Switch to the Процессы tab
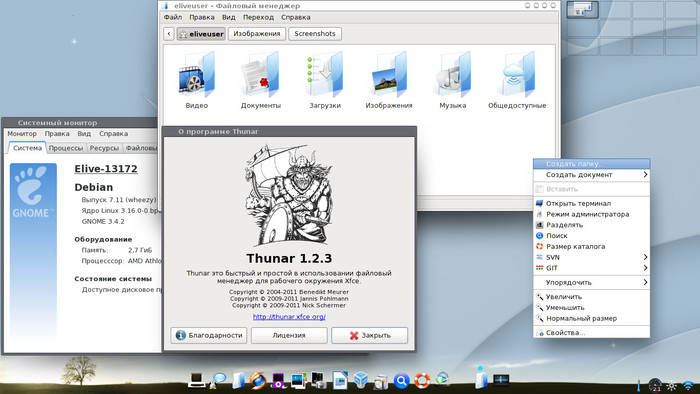The height and width of the screenshot is (394, 700). tap(66, 148)
